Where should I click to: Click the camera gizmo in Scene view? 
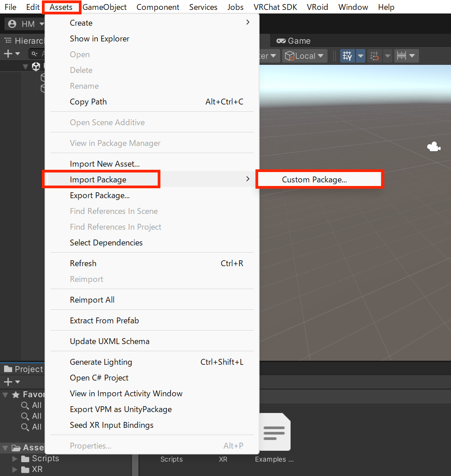click(x=434, y=147)
